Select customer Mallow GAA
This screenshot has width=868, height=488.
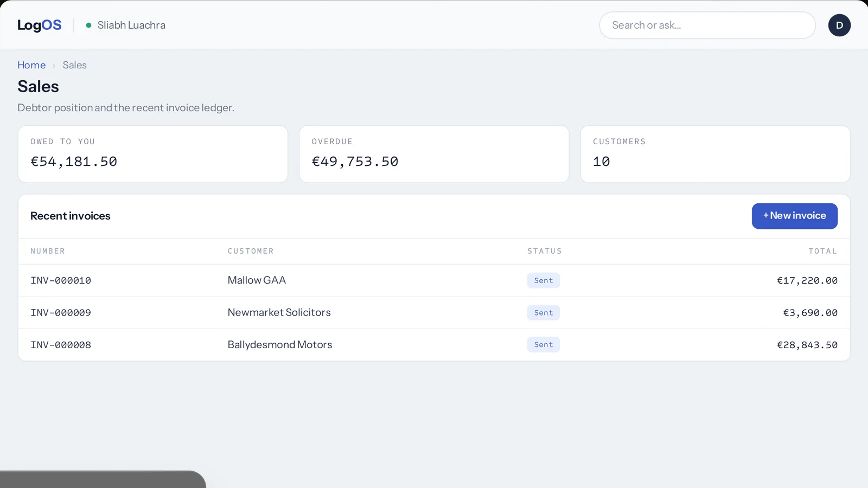click(257, 280)
